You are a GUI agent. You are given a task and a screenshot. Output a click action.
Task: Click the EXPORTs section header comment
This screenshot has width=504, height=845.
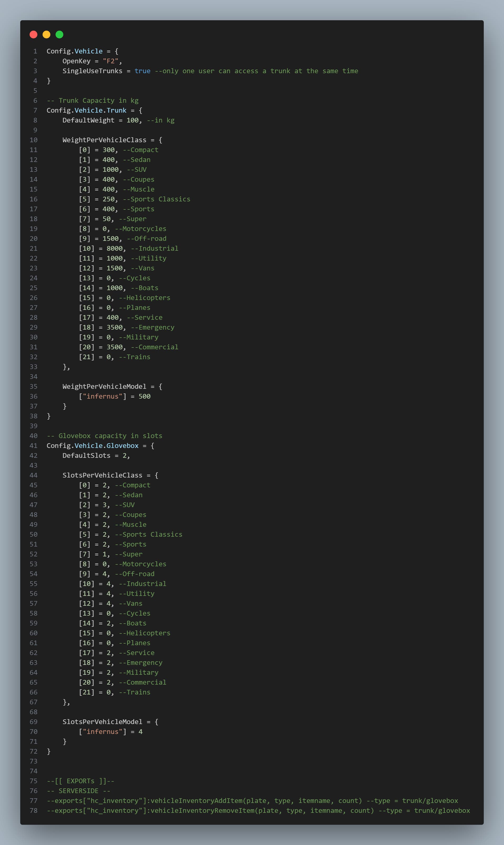[x=81, y=781]
